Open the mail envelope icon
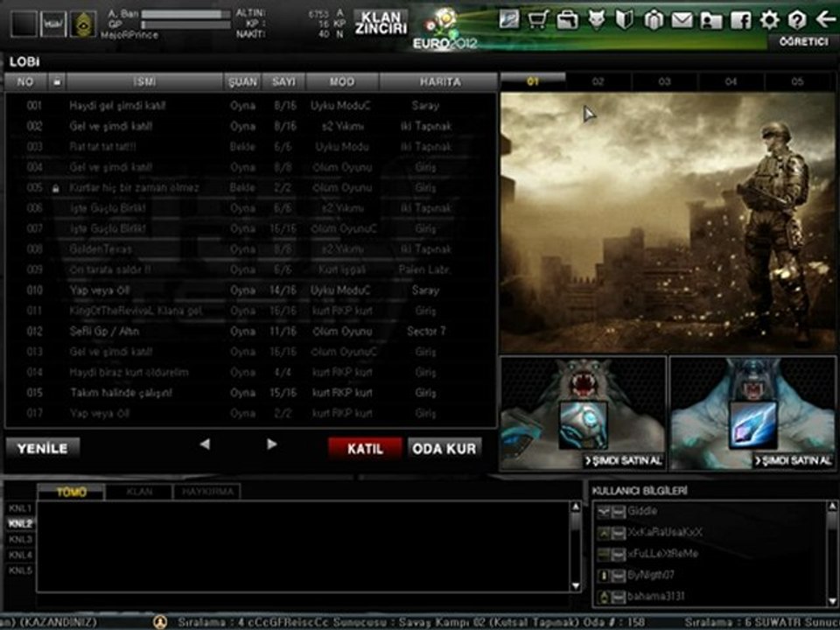This screenshot has width=840, height=630. click(682, 20)
